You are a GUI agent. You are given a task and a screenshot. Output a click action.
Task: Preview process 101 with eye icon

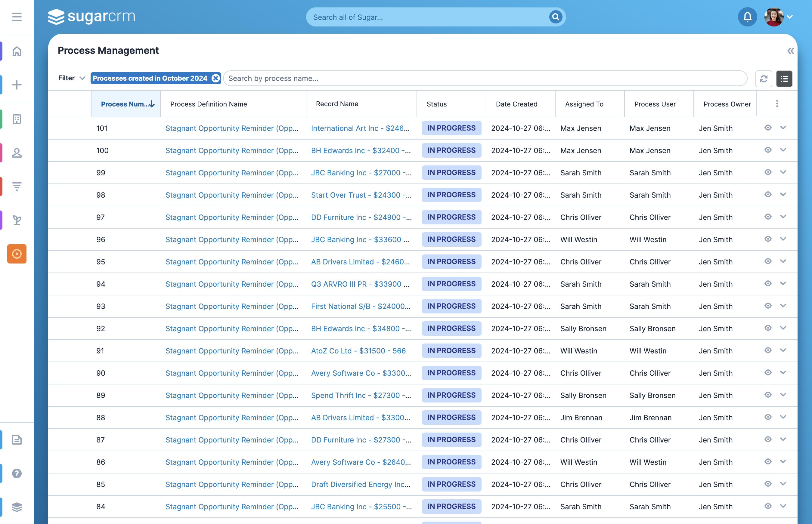768,128
